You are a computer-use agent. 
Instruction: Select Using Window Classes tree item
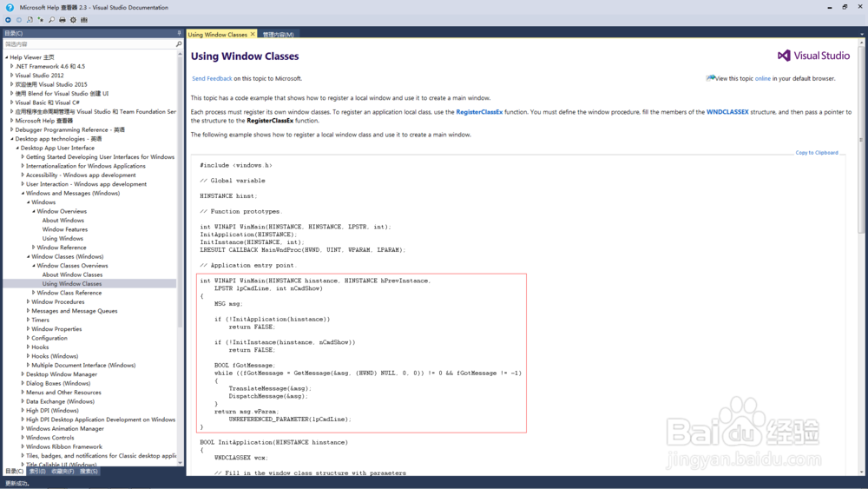pyautogui.click(x=72, y=283)
